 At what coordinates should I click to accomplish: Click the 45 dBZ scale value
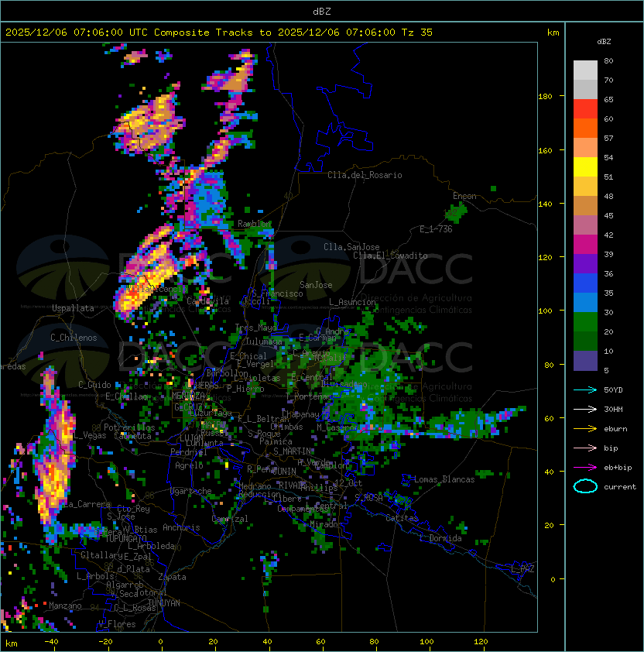tap(608, 215)
